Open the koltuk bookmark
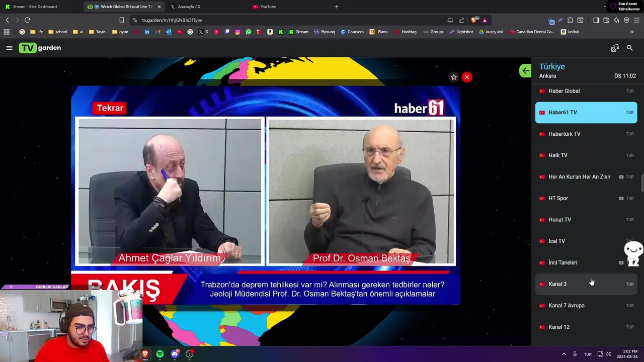Viewport: 644px width, 362px height. (570, 32)
